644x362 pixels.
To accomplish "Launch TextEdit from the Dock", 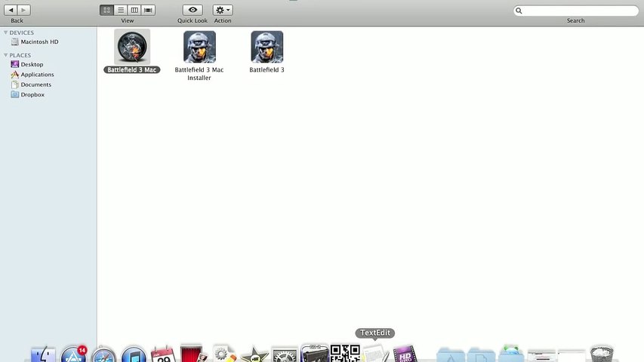I will tap(375, 354).
